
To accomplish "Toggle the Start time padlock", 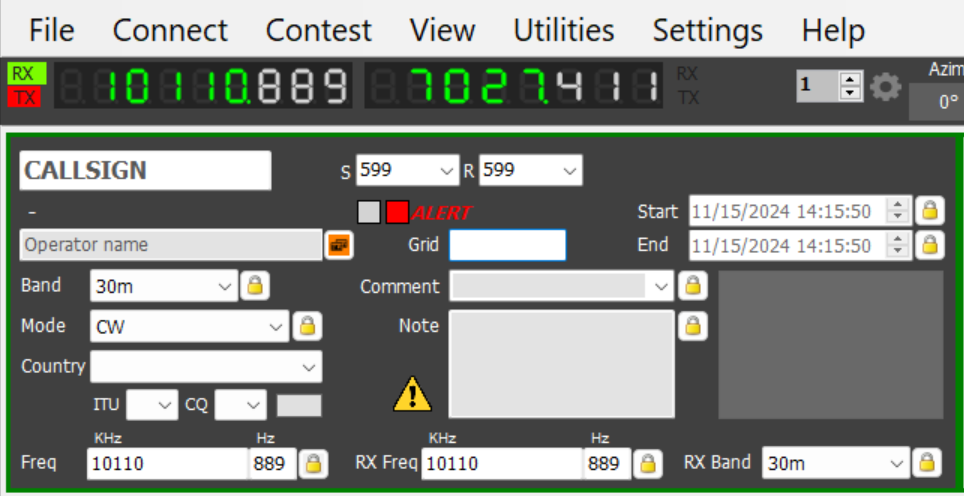I will [930, 211].
